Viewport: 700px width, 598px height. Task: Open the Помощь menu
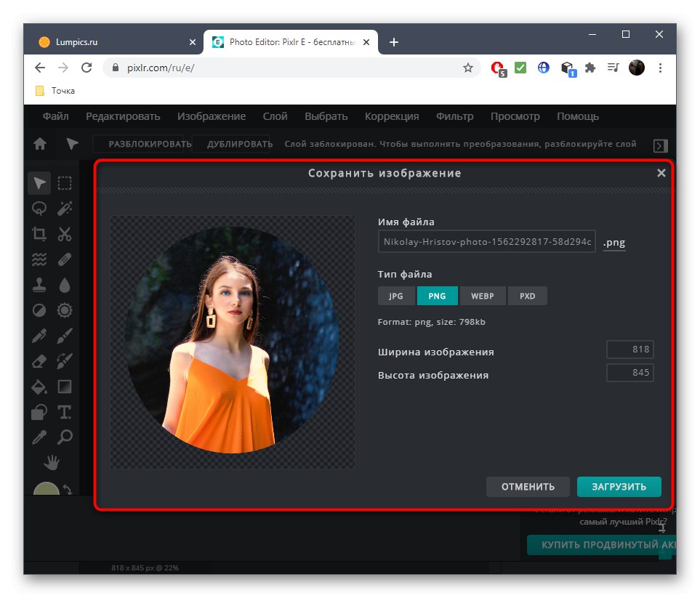point(578,116)
